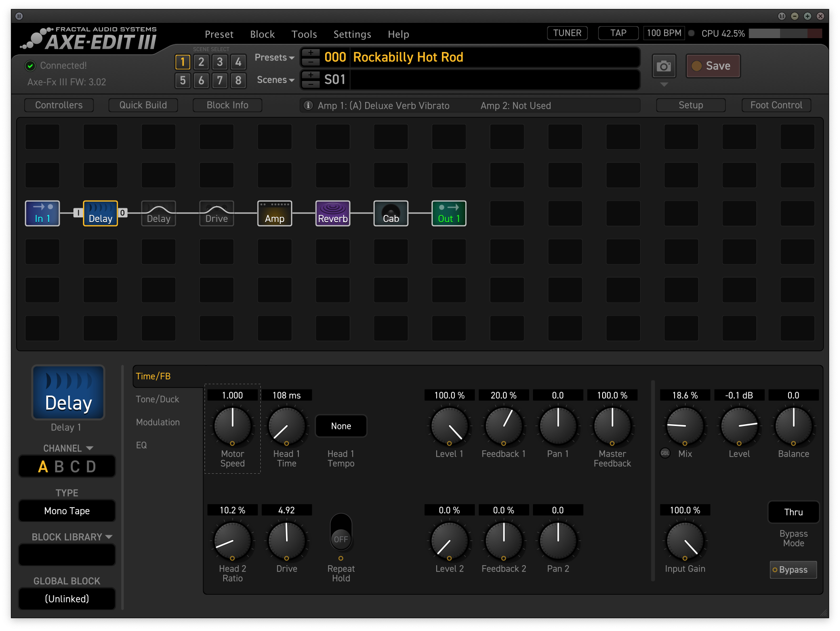This screenshot has height=631, width=840.
Task: Switch to channel B
Action: (59, 467)
